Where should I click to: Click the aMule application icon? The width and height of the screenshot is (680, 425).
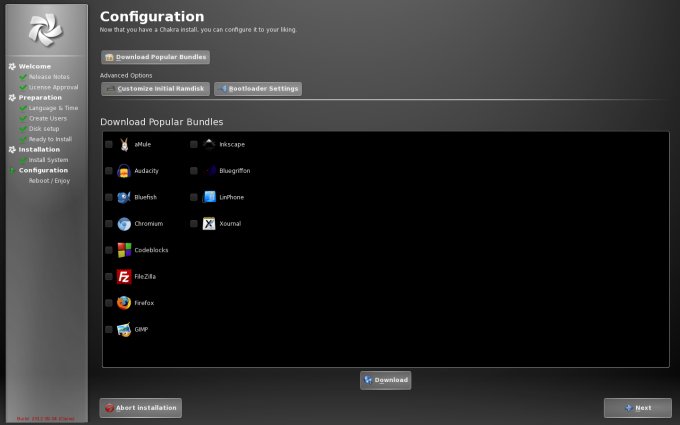coord(124,144)
